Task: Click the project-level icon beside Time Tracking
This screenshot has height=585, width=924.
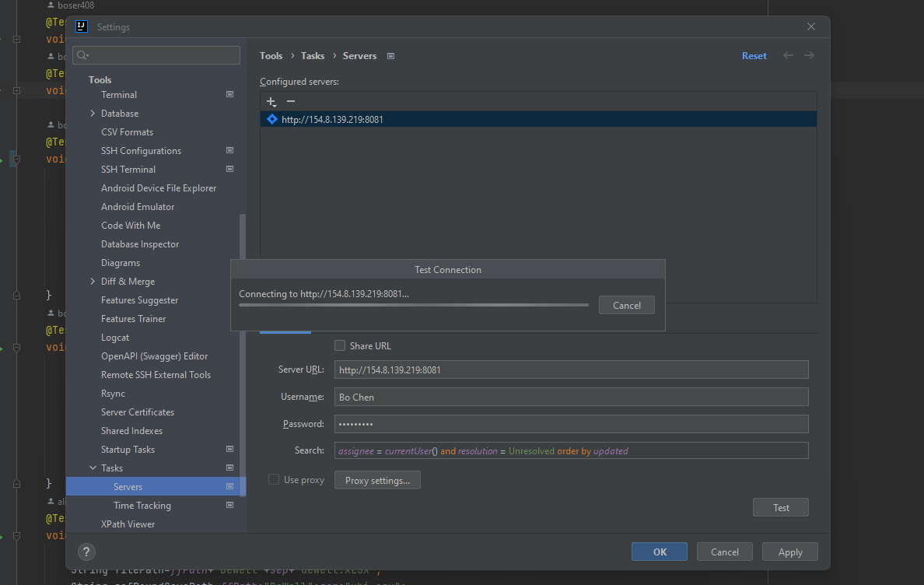Action: click(x=229, y=505)
